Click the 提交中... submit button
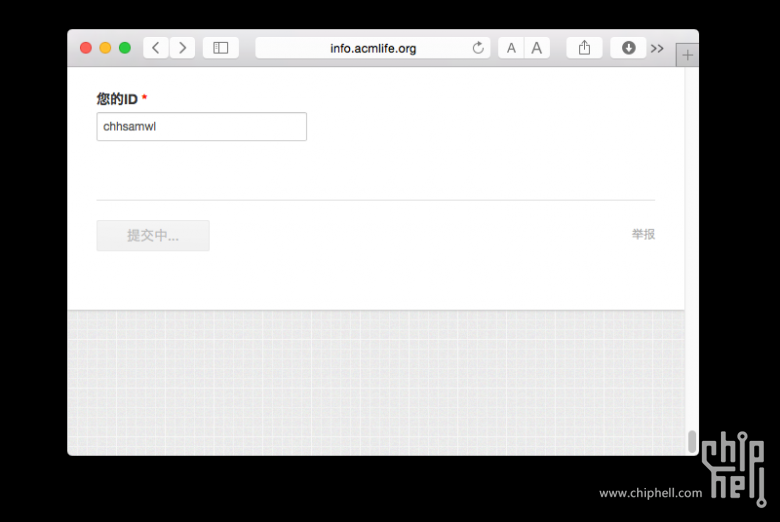 (153, 235)
